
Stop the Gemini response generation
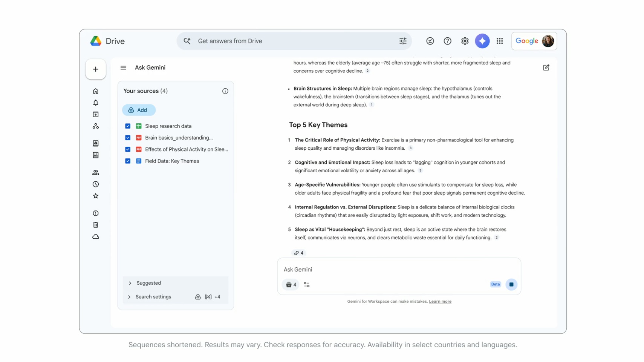click(x=511, y=285)
